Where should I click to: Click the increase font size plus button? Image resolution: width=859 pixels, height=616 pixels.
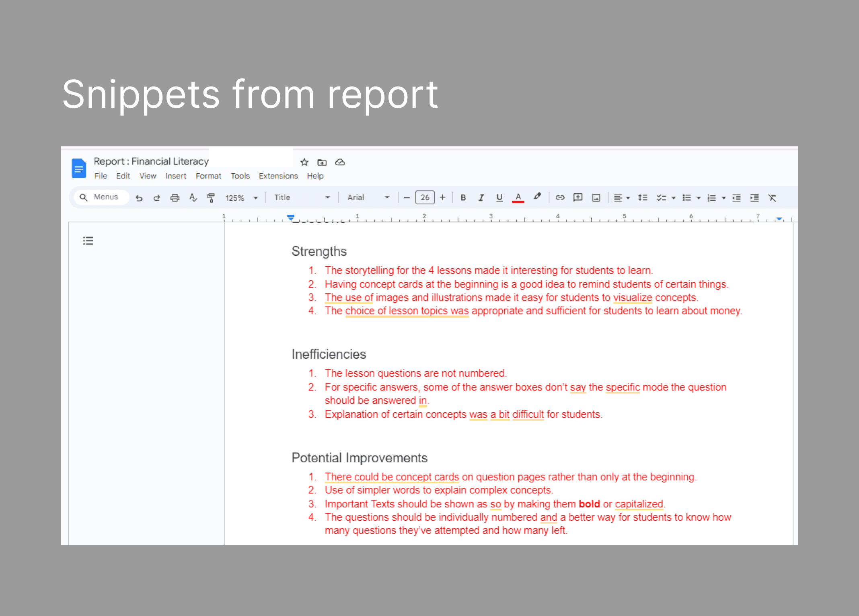coord(443,197)
